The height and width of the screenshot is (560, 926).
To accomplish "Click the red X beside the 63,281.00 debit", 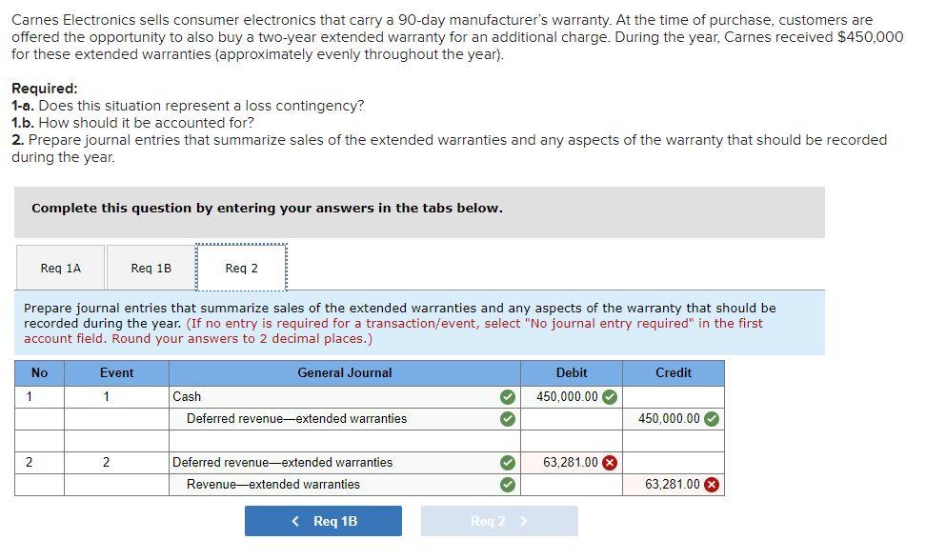I will pyautogui.click(x=611, y=462).
